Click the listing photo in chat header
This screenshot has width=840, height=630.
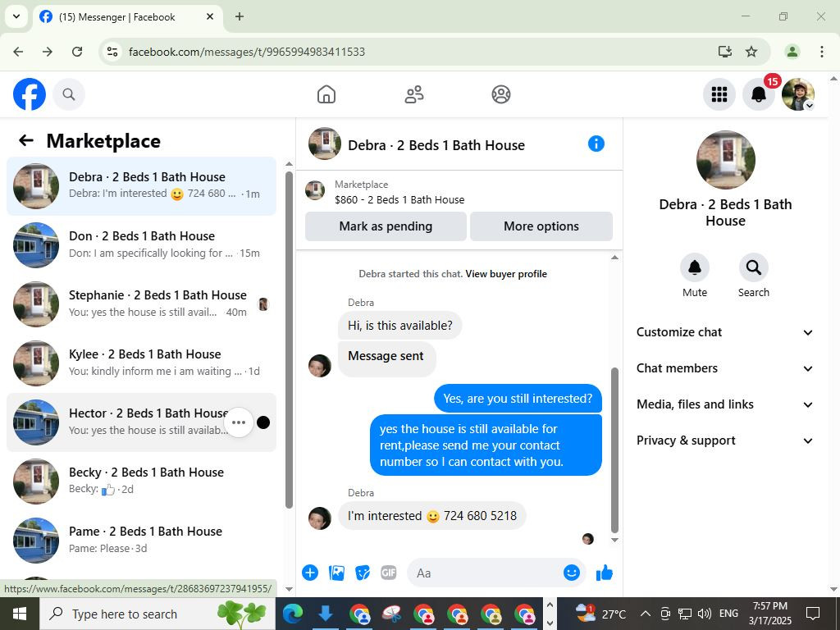(324, 144)
